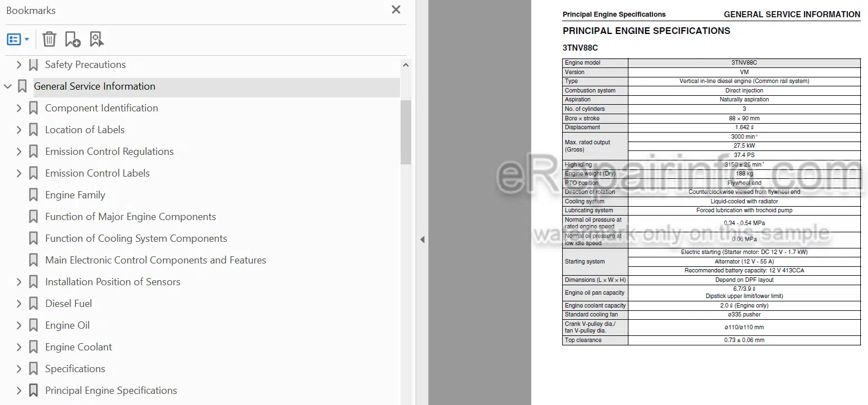Image resolution: width=868 pixels, height=405 pixels.
Task: Jump to Diesel Fuel bookmark
Action: 69,304
